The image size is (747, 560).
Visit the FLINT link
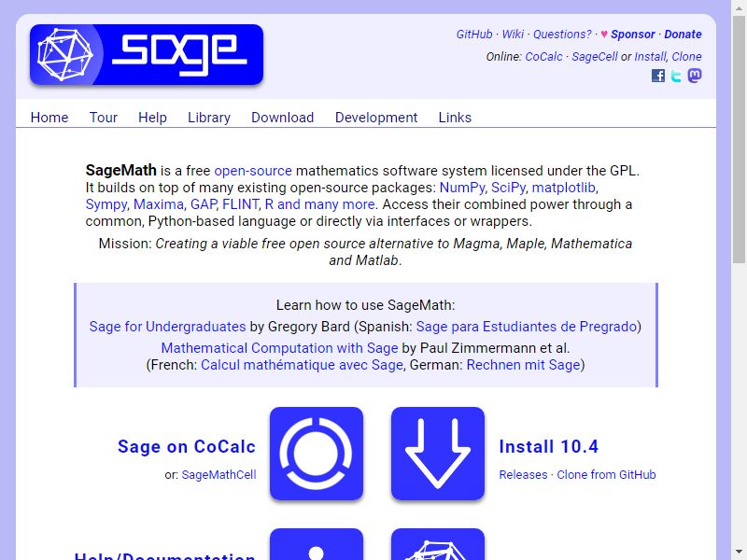[241, 204]
